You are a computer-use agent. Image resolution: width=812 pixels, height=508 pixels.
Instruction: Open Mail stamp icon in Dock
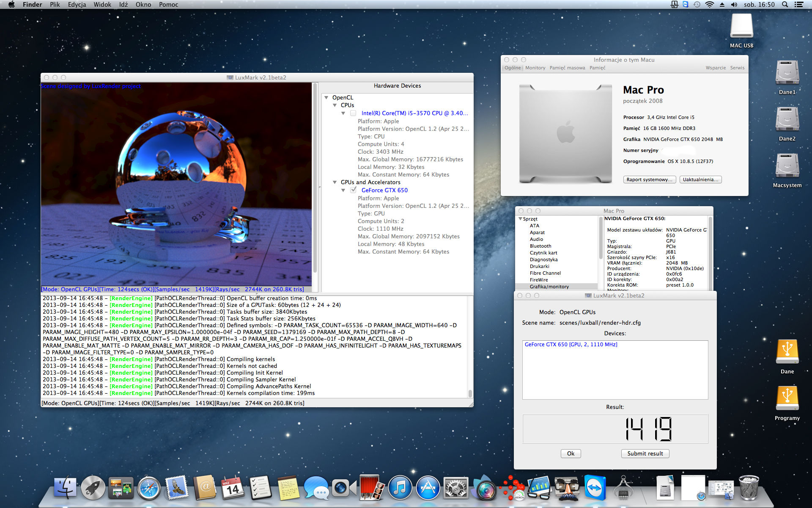click(x=177, y=488)
